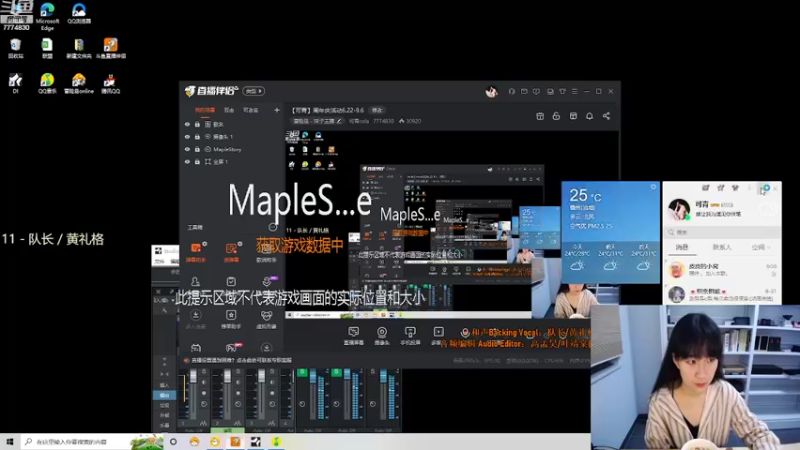Image resolution: width=800 pixels, height=450 pixels.
Task: Toggle eye visibility for 全屏 1 source
Action: [187, 162]
